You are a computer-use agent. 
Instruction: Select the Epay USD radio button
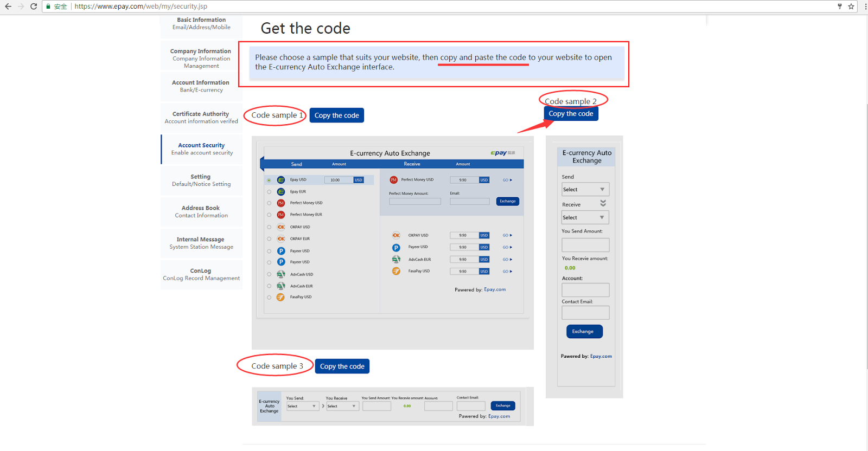(x=269, y=180)
